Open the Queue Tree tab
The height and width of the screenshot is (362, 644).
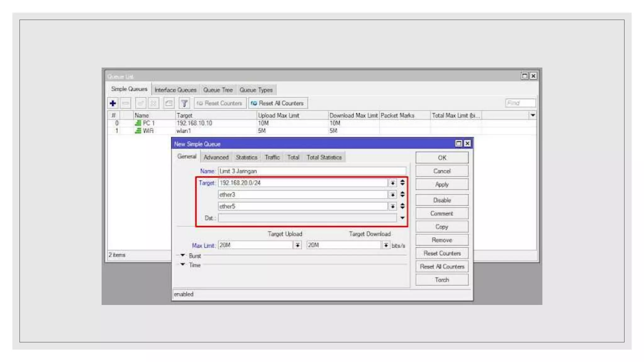(218, 90)
